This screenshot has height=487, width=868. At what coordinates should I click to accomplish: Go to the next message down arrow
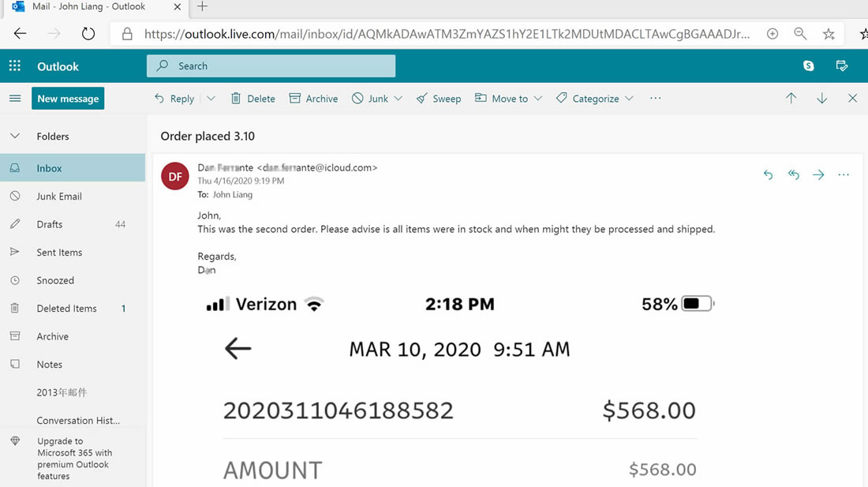pos(821,99)
